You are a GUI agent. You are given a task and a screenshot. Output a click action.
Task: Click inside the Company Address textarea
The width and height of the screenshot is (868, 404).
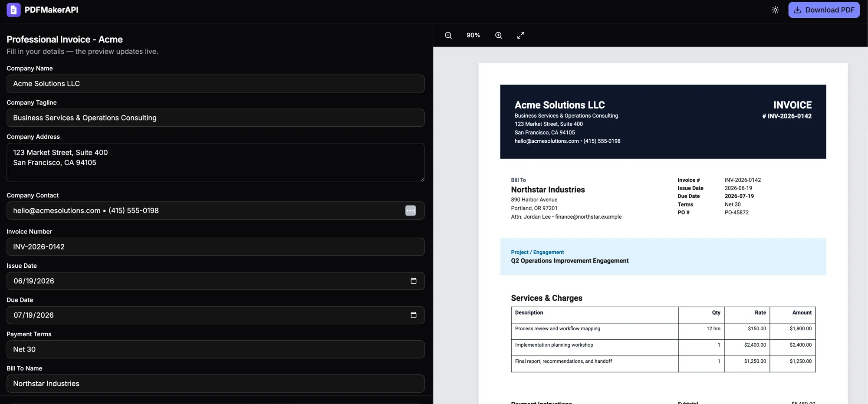coord(215,162)
